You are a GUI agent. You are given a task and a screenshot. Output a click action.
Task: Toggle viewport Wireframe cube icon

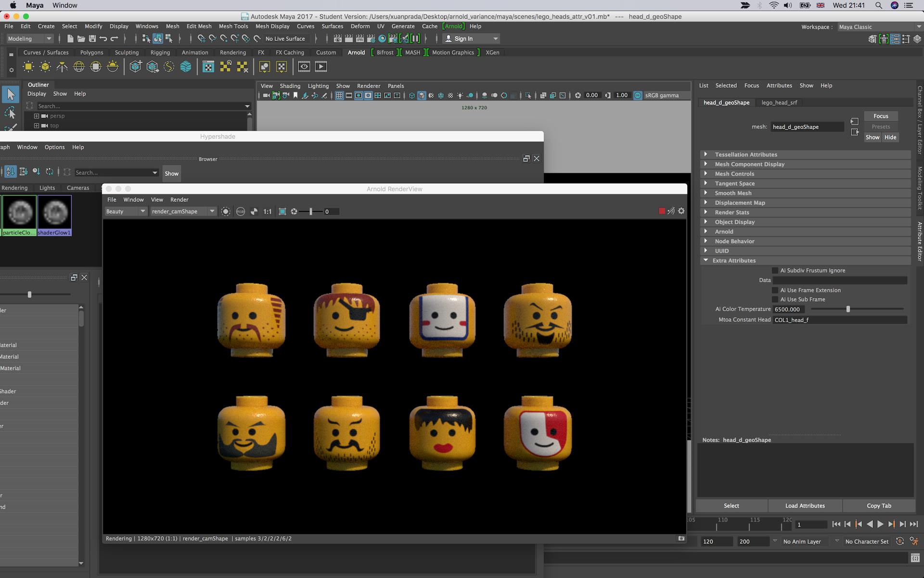412,95
